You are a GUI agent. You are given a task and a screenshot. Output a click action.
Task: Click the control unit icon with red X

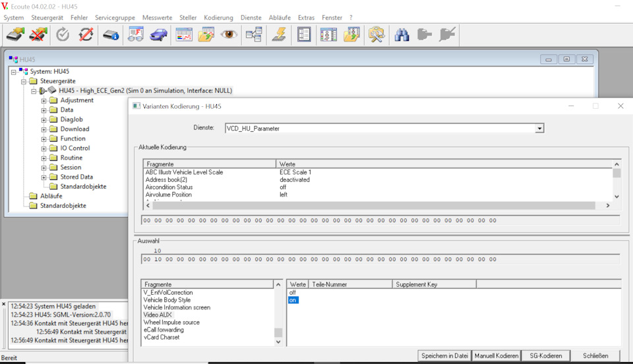point(39,34)
